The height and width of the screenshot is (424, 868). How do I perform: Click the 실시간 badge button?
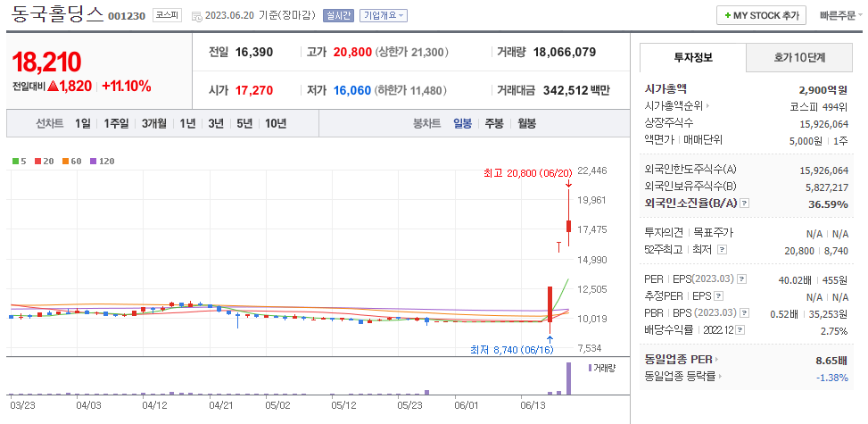[338, 15]
